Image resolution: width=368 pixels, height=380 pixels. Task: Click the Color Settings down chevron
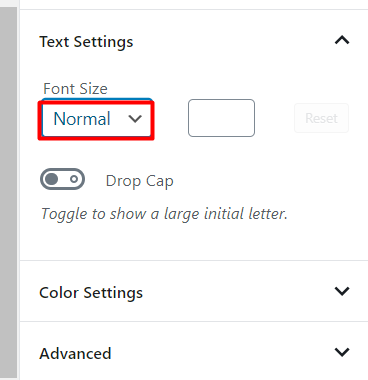click(342, 291)
